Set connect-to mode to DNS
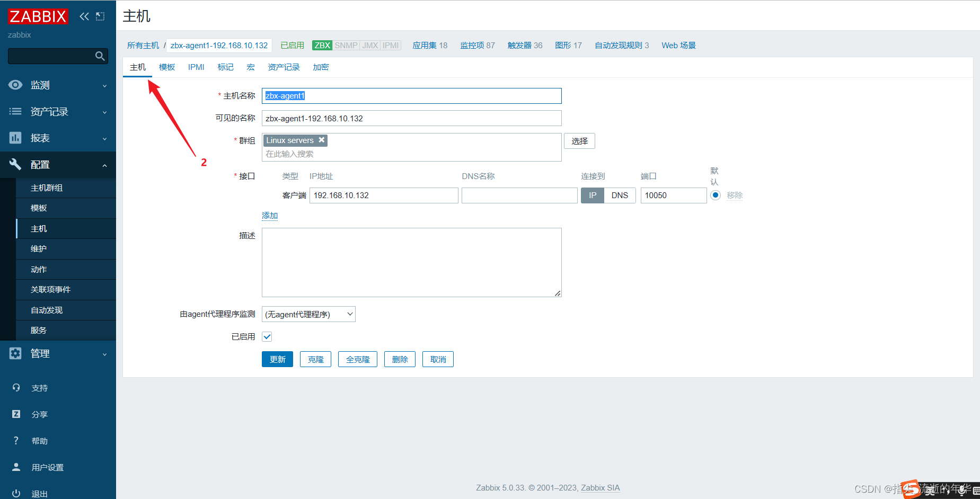The height and width of the screenshot is (499, 980). 620,195
